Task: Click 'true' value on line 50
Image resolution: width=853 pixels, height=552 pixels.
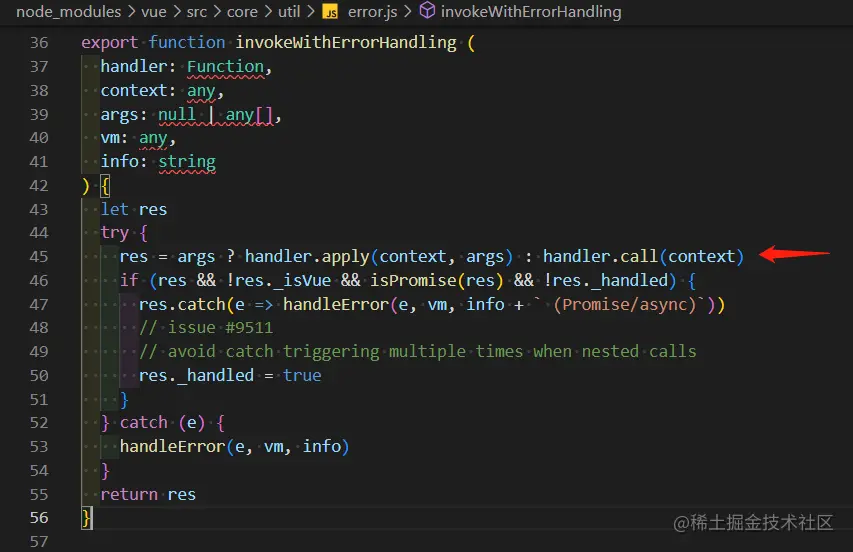Action: [x=302, y=375]
